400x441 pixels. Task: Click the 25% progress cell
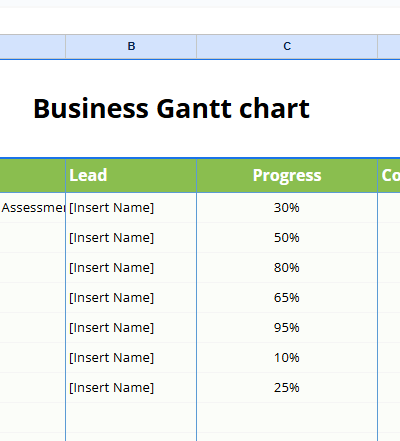[287, 388]
